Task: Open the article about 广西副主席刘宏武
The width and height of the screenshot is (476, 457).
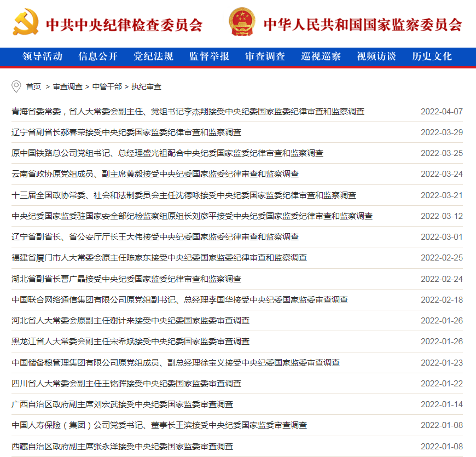Action: click(123, 404)
